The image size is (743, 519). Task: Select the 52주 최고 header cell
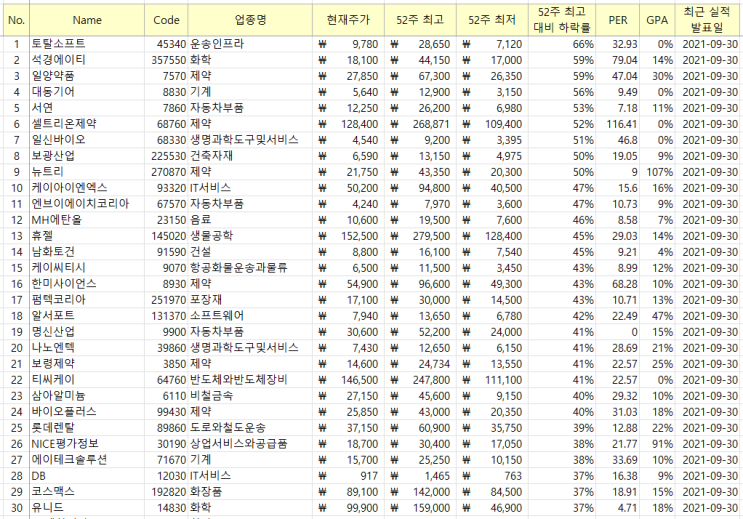[x=420, y=20]
